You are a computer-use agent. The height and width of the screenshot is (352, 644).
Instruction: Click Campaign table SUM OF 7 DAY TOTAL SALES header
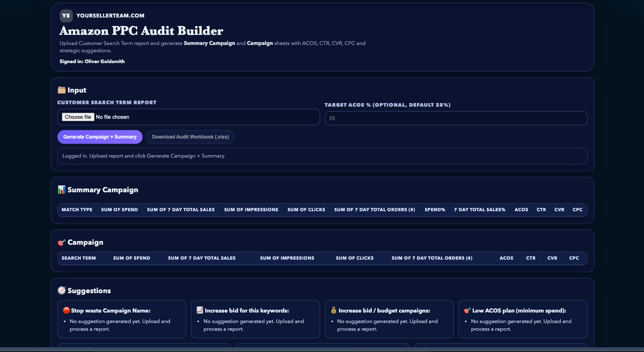pyautogui.click(x=202, y=258)
